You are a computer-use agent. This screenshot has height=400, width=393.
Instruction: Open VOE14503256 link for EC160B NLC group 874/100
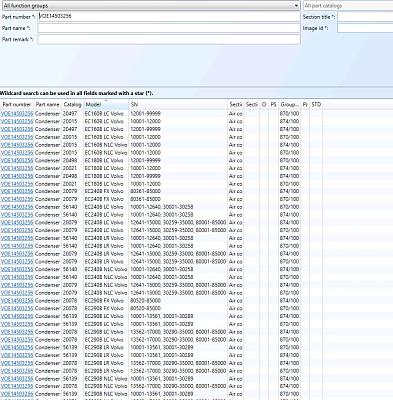(x=17, y=145)
